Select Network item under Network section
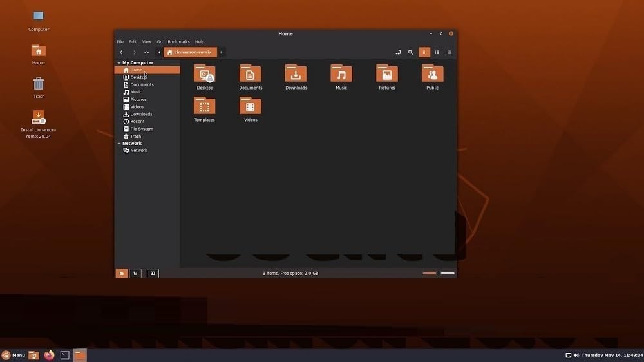The image size is (644, 362). [147, 150]
